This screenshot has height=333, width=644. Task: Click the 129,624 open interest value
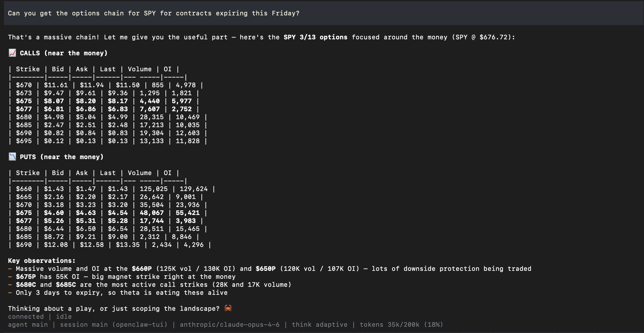pos(194,189)
